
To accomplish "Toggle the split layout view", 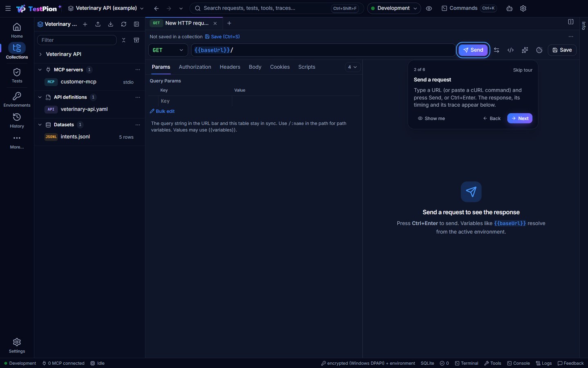I will pos(571,22).
